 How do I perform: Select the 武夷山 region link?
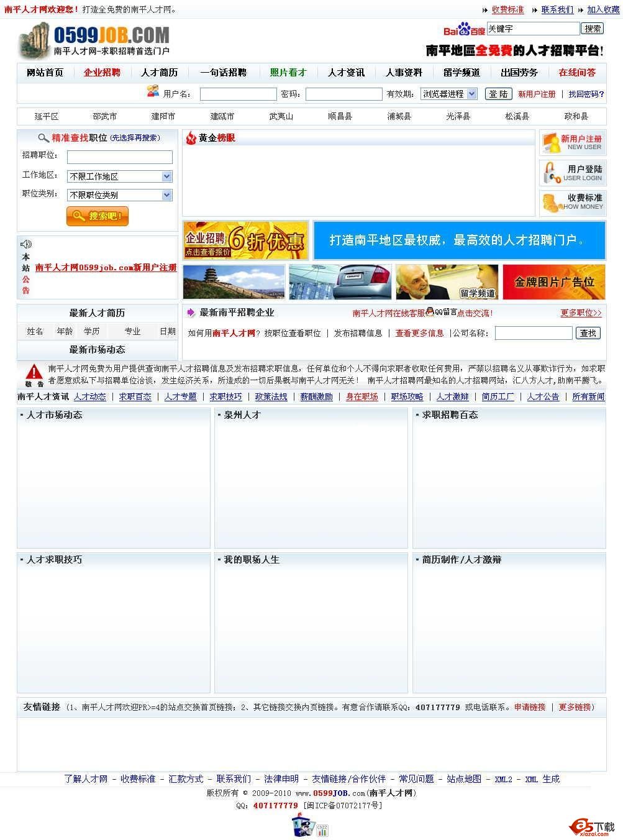pyautogui.click(x=281, y=116)
